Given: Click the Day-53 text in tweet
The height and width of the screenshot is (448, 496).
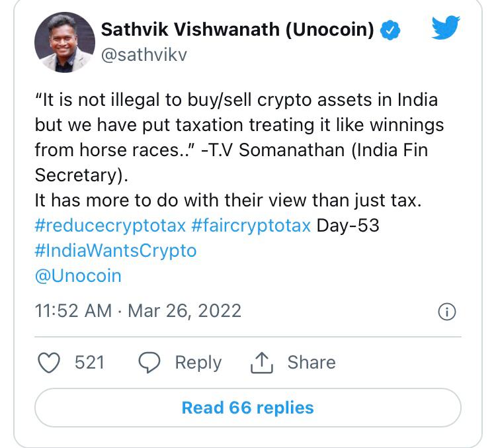Looking at the screenshot, I should (348, 226).
